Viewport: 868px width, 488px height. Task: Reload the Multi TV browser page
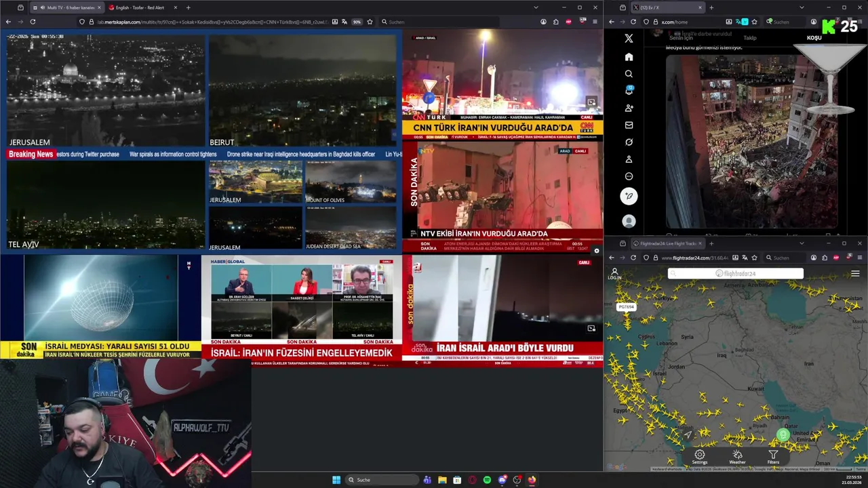tap(33, 22)
